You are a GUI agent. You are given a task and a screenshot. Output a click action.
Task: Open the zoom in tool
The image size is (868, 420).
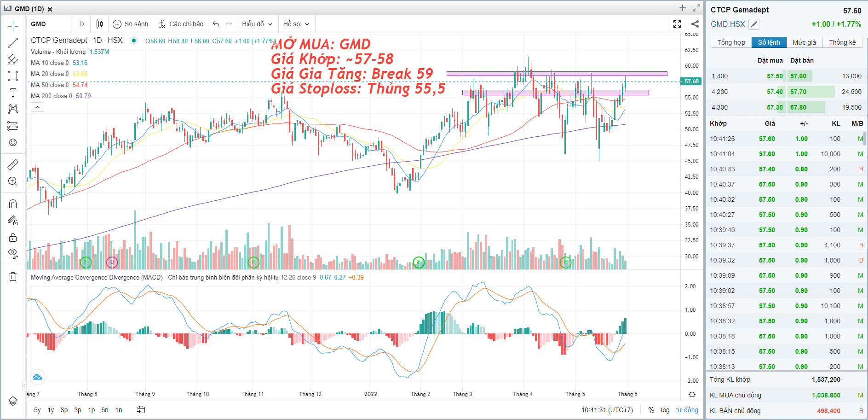[x=13, y=181]
